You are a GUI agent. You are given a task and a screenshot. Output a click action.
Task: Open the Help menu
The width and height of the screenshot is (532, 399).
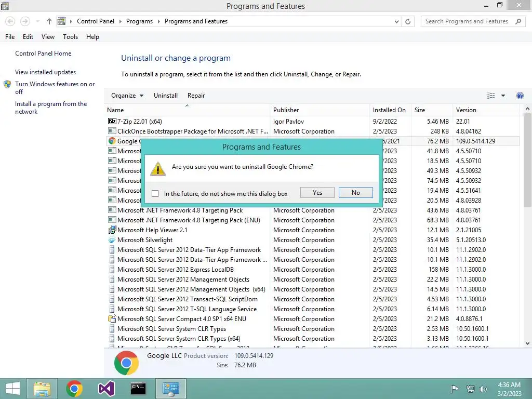[92, 37]
